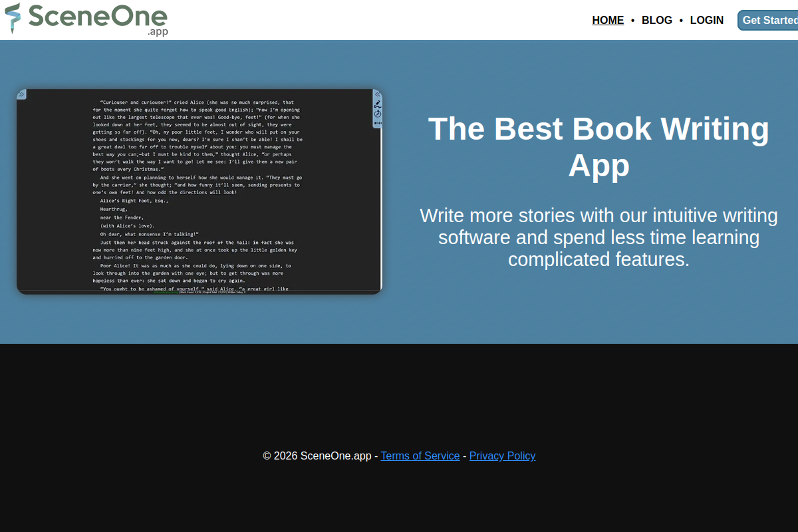Open the LOGIN page

coord(707,20)
